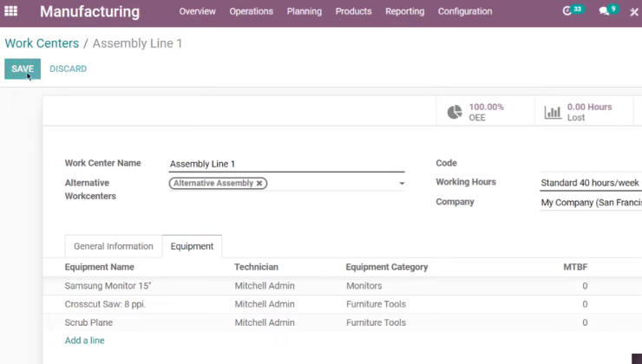Image resolution: width=642 pixels, height=364 pixels.
Task: Open the Company selection field
Action: click(x=591, y=203)
